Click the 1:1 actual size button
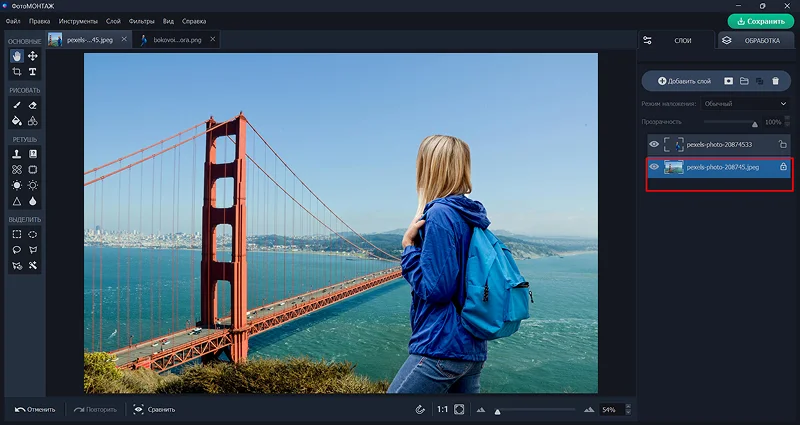Viewport: 800px width, 425px height. click(442, 410)
